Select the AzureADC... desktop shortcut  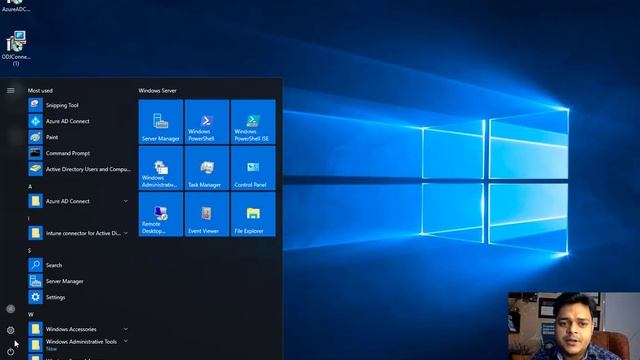[x=16, y=6]
